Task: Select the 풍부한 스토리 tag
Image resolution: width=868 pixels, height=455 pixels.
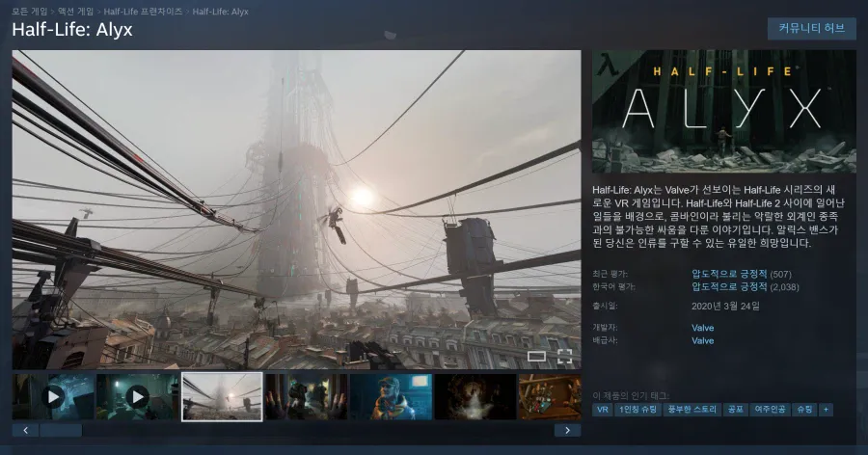Action: pos(692,410)
